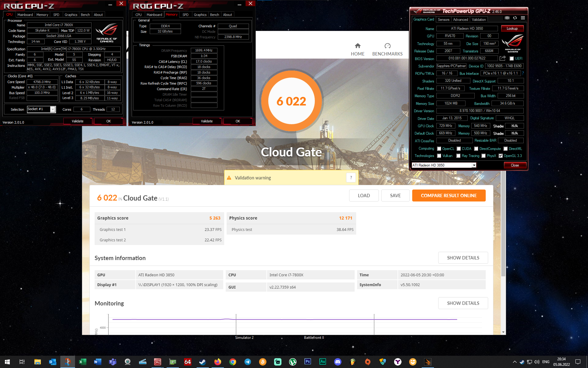This screenshot has width=588, height=368.
Task: Click the HOME house icon in 3DMark
Action: click(x=358, y=46)
